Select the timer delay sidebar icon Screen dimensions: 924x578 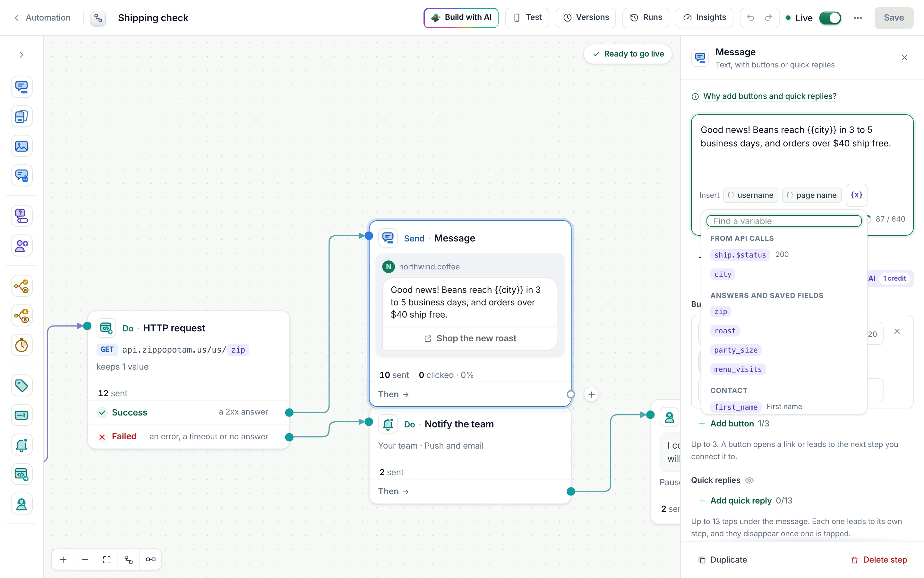(21, 345)
